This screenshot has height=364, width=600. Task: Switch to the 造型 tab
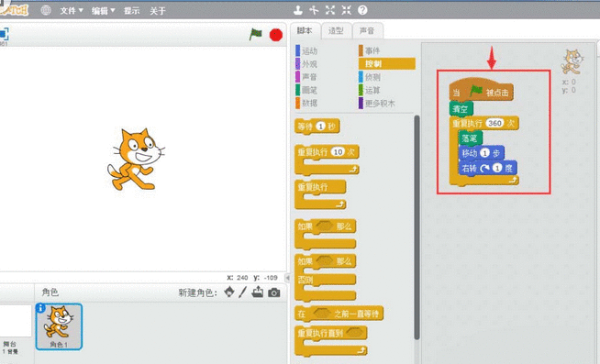click(336, 30)
